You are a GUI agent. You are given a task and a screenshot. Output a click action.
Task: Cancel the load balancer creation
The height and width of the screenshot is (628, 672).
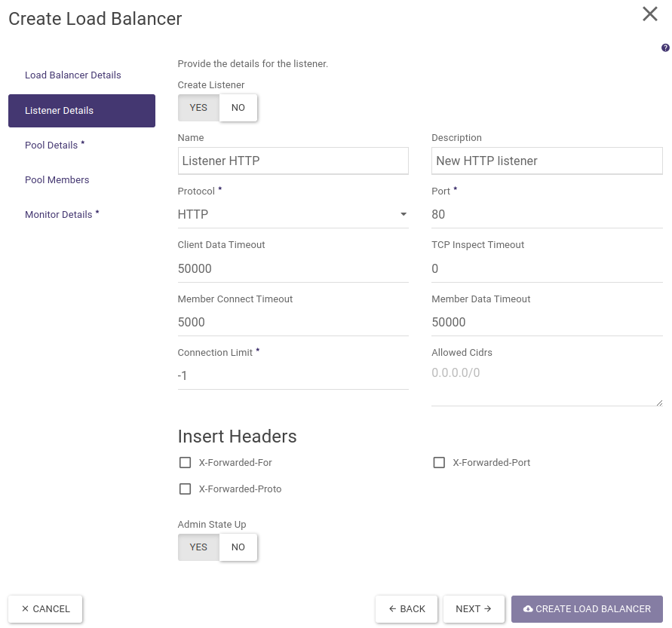45,609
